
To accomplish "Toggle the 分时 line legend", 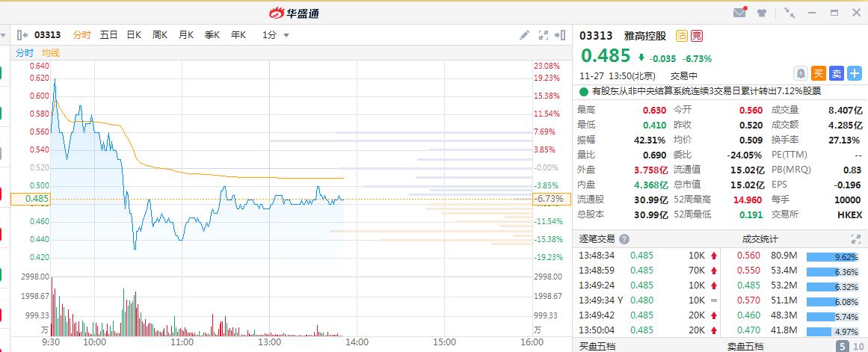I will tap(25, 52).
